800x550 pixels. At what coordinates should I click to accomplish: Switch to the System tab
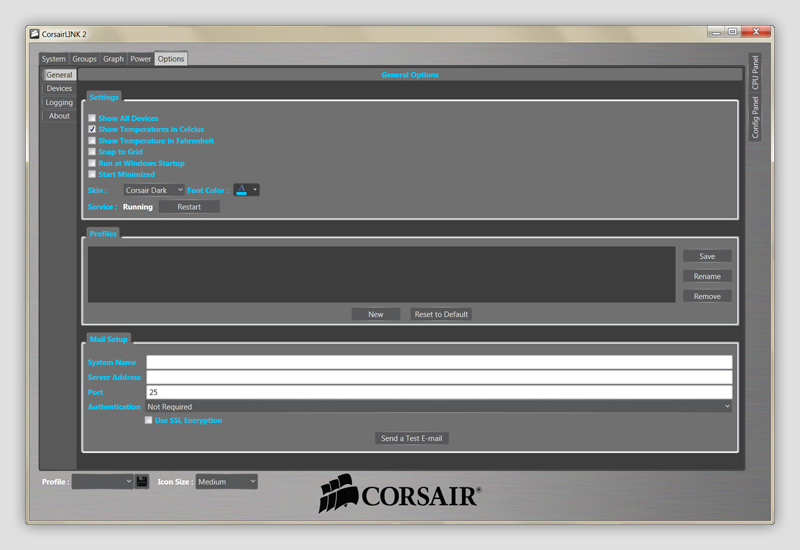point(54,59)
